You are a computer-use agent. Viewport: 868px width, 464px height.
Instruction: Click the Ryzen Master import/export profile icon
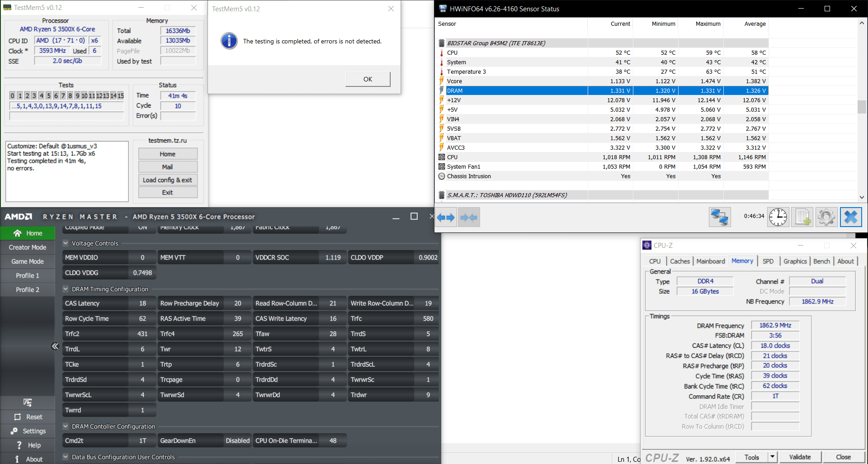[x=28, y=402]
